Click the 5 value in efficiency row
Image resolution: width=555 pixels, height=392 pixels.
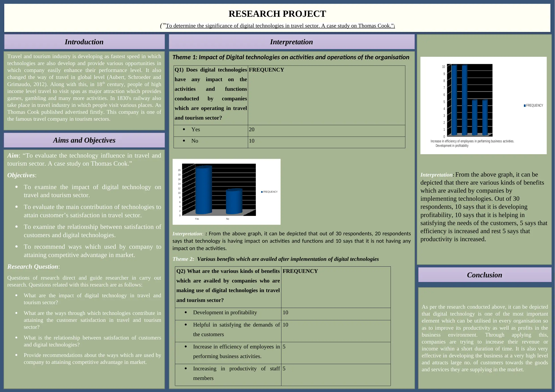[x=284, y=347]
